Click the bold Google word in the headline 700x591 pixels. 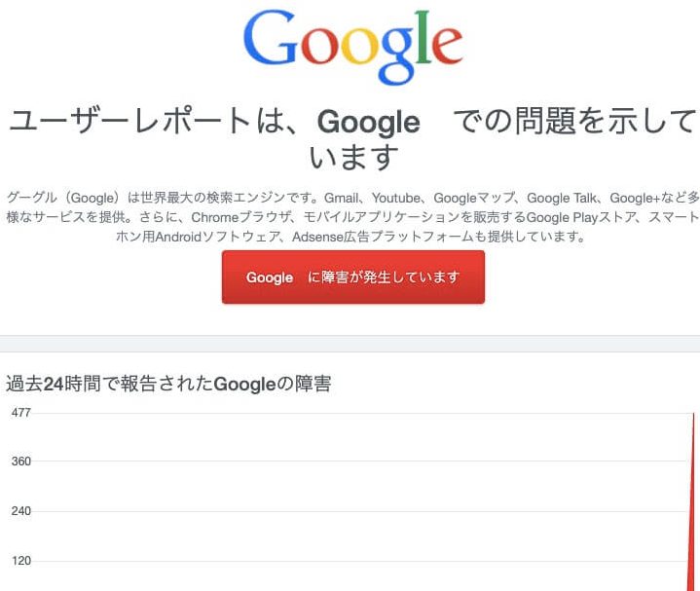tap(368, 123)
